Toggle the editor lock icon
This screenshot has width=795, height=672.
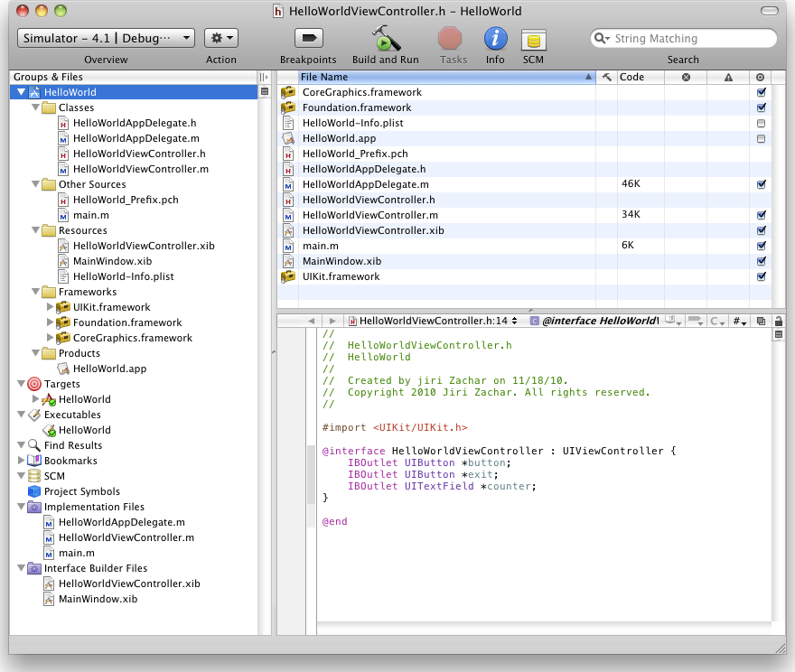point(778,321)
